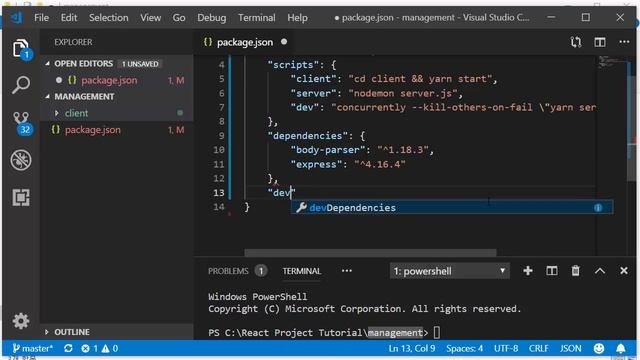The image size is (640, 360).
Task: Open changes for package.json editor
Action: click(x=576, y=42)
